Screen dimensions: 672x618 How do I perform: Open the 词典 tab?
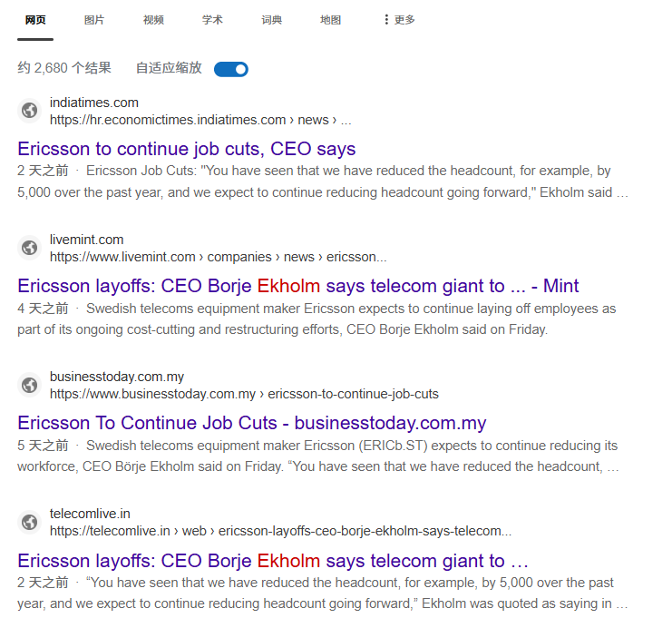(271, 20)
